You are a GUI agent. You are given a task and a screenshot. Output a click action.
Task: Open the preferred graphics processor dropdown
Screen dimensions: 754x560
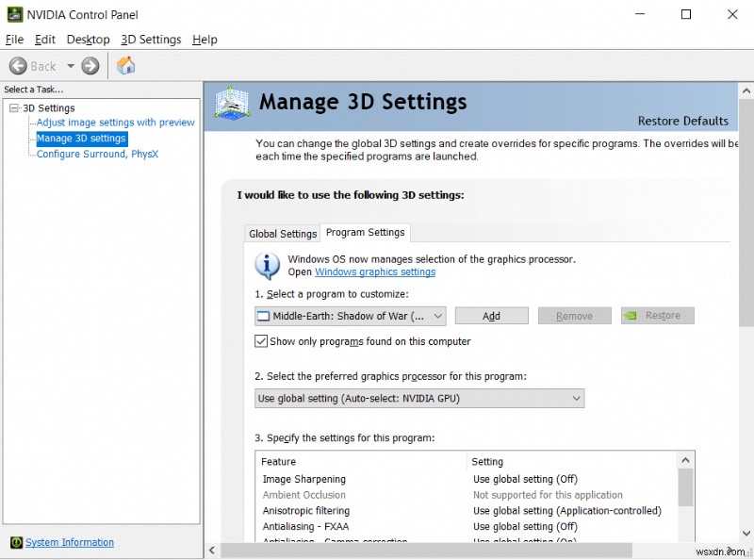pyautogui.click(x=576, y=399)
